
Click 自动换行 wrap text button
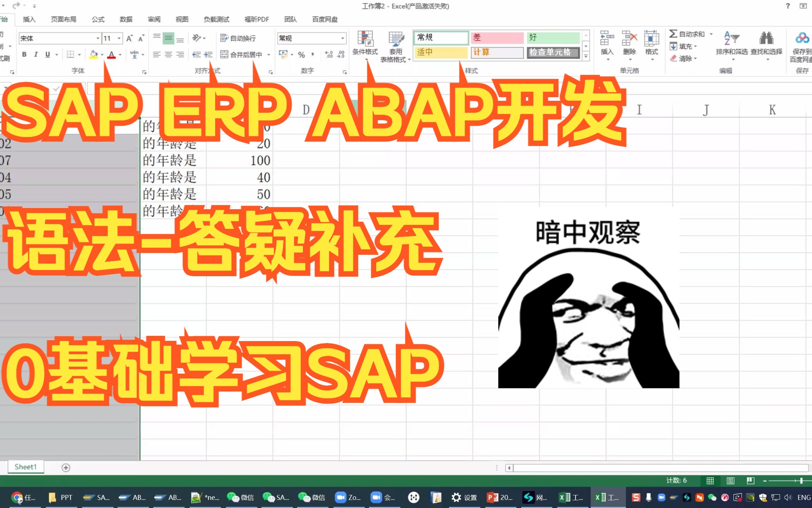click(238, 38)
